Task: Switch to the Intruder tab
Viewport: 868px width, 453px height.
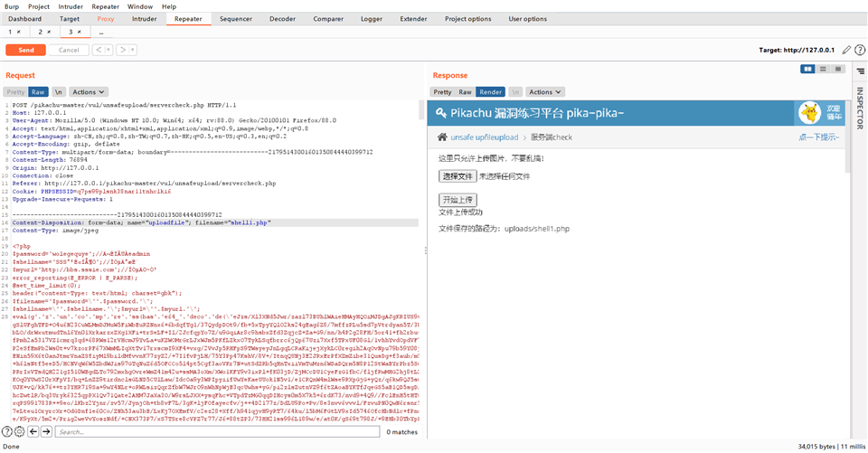Action: pos(144,19)
